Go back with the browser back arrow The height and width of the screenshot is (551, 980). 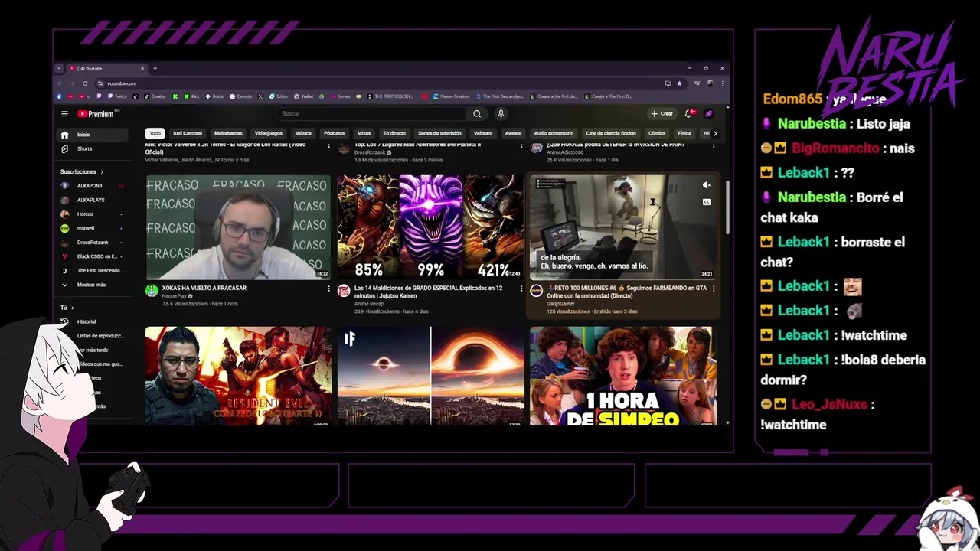pyautogui.click(x=60, y=83)
